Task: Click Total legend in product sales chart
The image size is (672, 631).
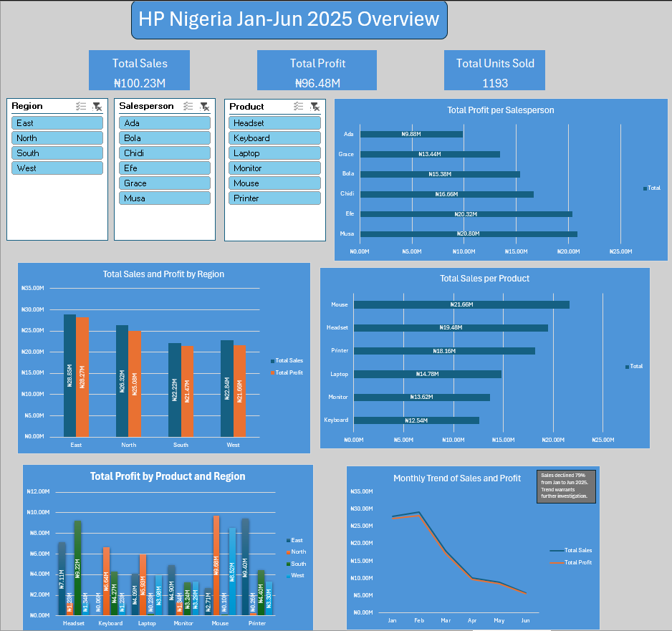Action: (x=634, y=366)
